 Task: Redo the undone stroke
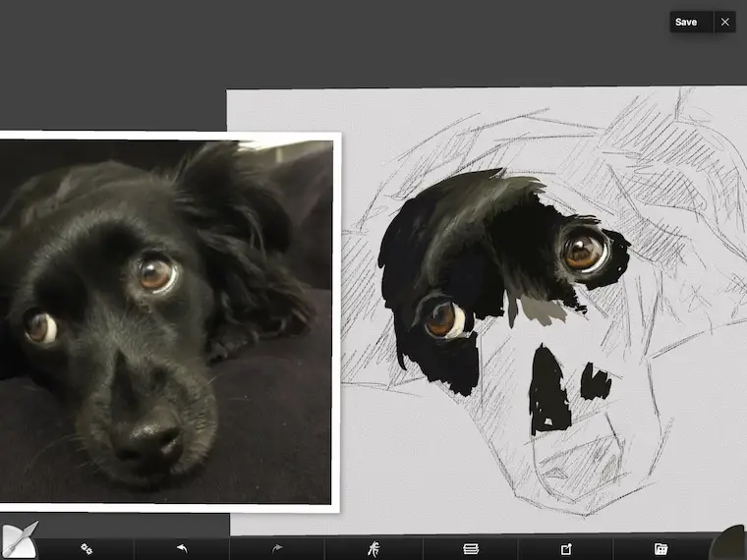click(277, 548)
